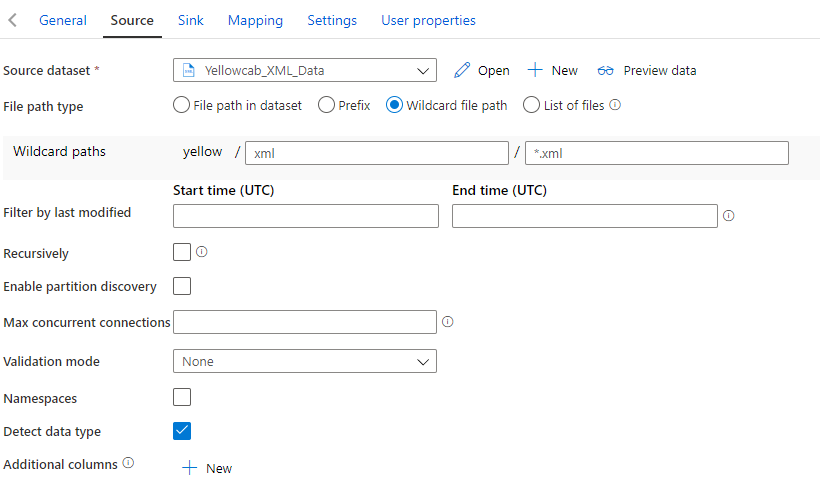The height and width of the screenshot is (502, 820).
Task: Enable the Recursively checkbox
Action: (x=182, y=252)
